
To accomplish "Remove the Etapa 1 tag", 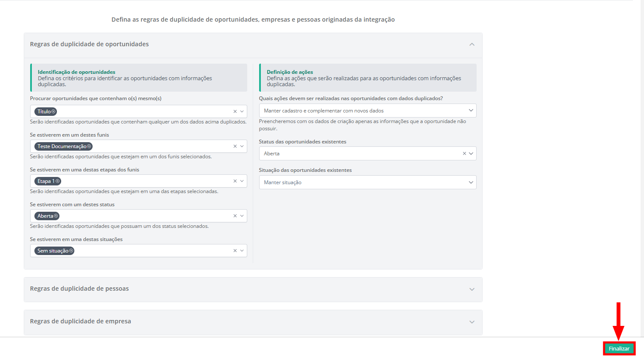I will click(58, 181).
